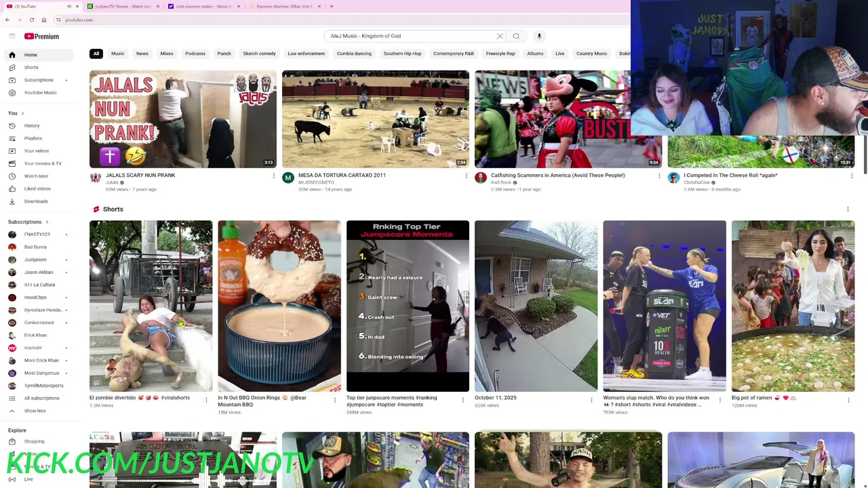This screenshot has width=868, height=488.
Task: Open three-dot menu for Catfishing Scammers video
Action: (x=659, y=176)
